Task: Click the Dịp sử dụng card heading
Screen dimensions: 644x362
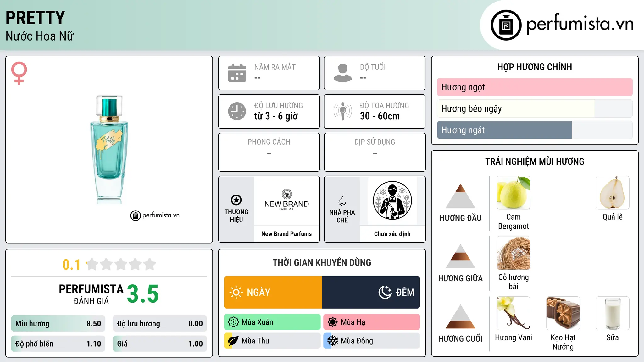Action: (x=375, y=142)
